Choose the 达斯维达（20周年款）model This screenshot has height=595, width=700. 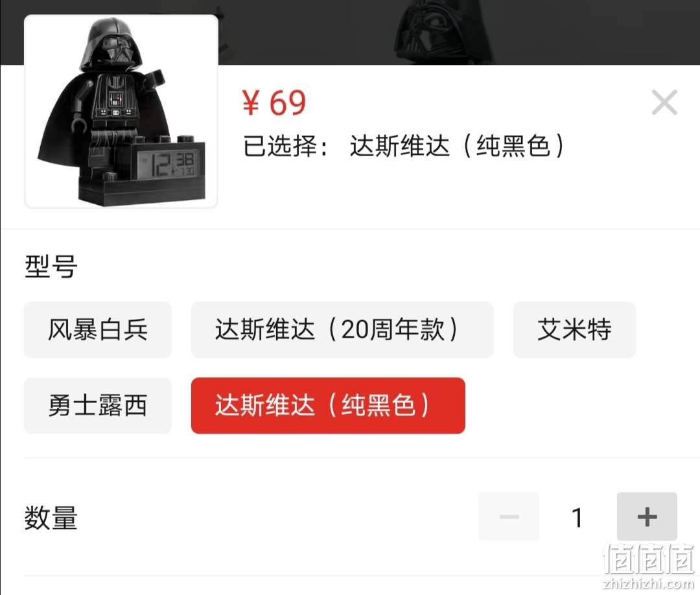(342, 329)
